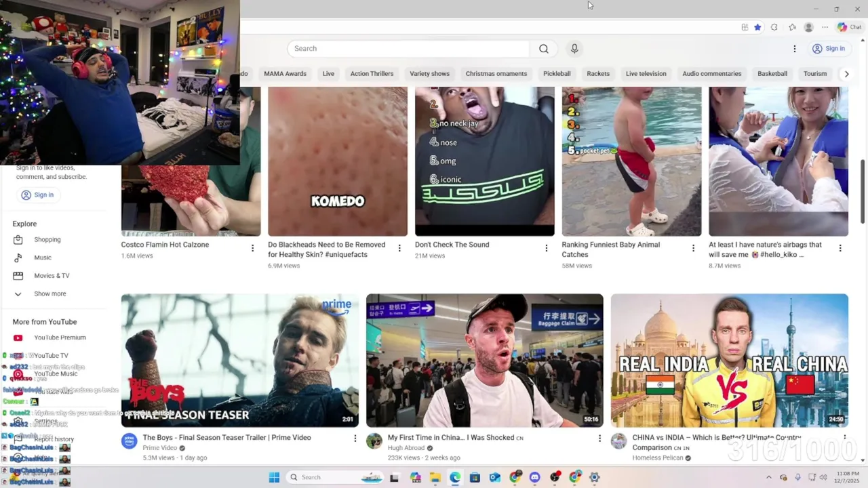
Task: Click the YouTube search magnifier button
Action: (544, 49)
